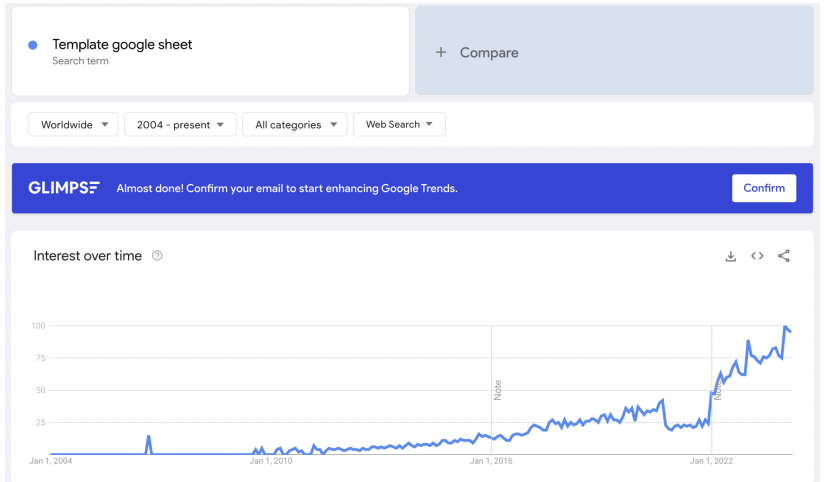Expand the Worldwide region dropdown
The width and height of the screenshot is (824, 482).
(73, 125)
